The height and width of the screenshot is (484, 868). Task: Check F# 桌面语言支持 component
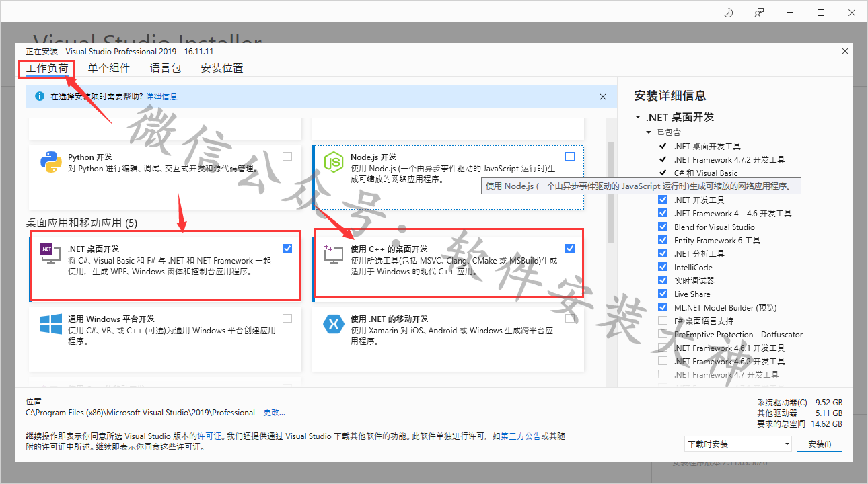coord(663,321)
